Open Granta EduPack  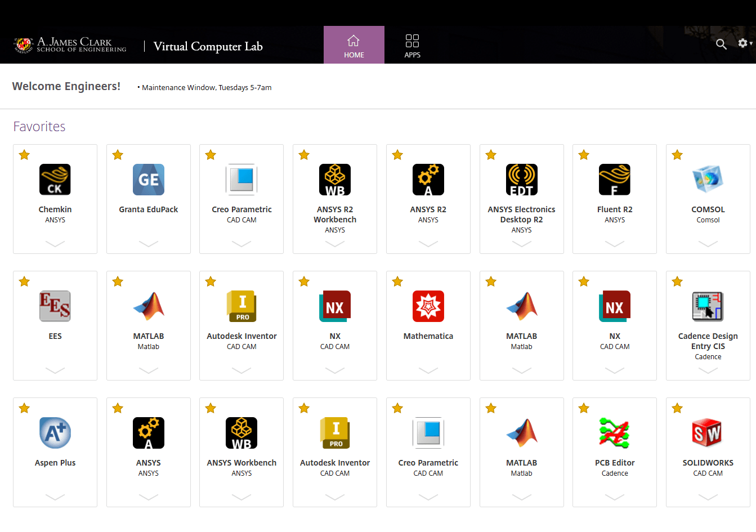click(x=148, y=180)
